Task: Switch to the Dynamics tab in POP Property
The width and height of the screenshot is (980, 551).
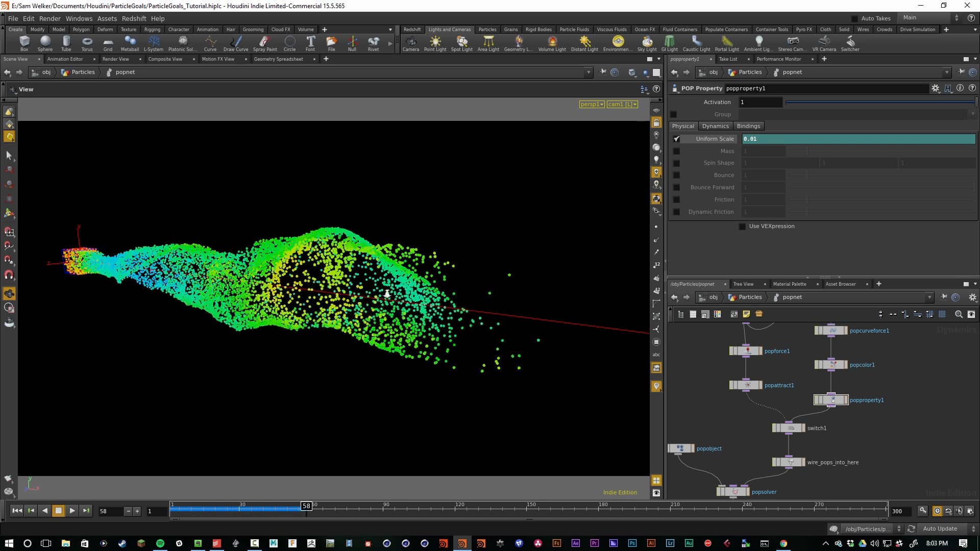Action: pos(715,126)
